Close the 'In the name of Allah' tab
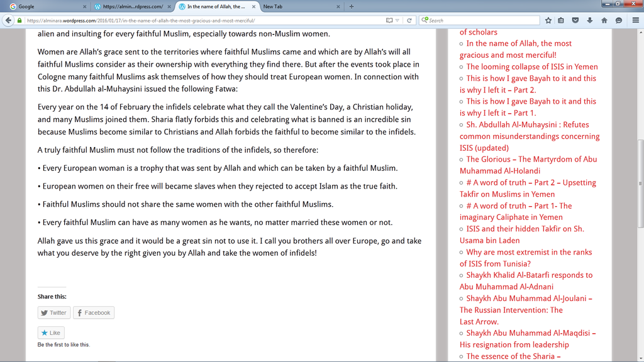Screen dimensions: 644x362 point(253,6)
